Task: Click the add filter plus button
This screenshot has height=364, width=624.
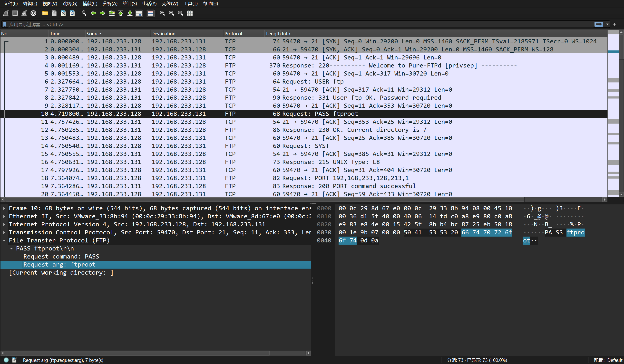Action: point(614,24)
